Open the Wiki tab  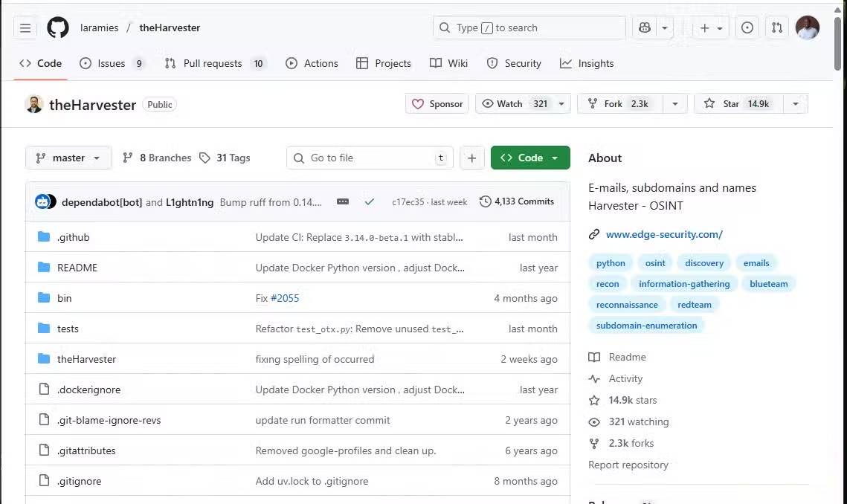[x=449, y=63]
